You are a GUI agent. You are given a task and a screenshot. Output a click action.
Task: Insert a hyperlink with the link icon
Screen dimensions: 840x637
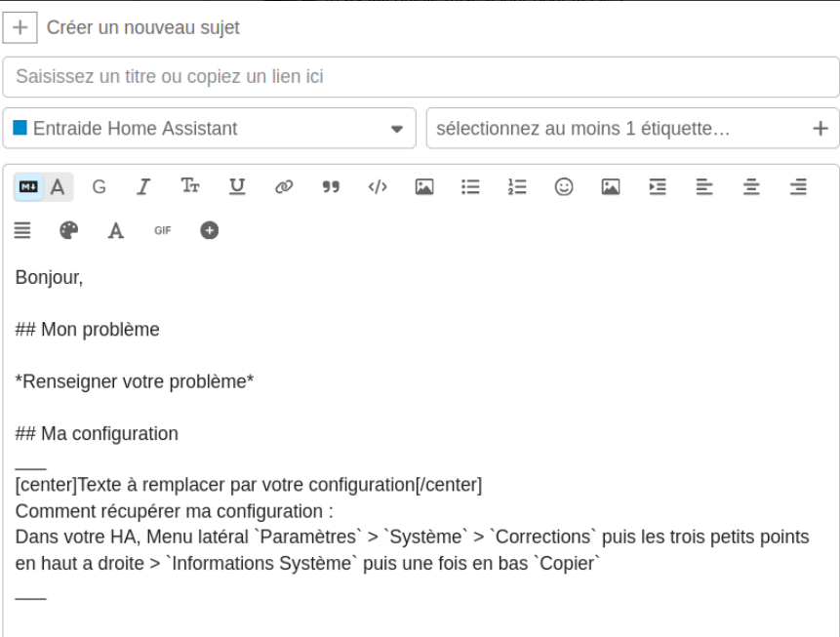[x=284, y=187]
